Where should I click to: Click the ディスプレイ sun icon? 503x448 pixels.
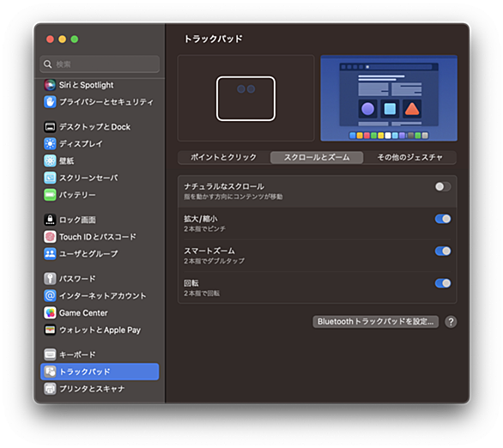pyautogui.click(x=50, y=143)
